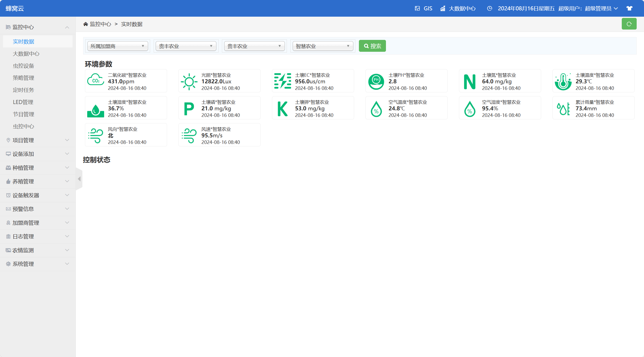
Task: Expand the 预警信息 section
Action: 38,209
